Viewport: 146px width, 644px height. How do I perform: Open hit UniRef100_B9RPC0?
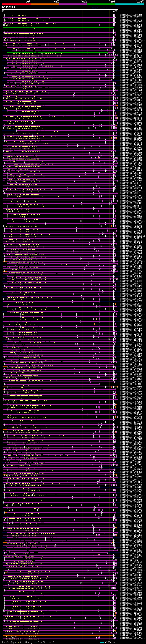pyautogui.click(x=131, y=105)
